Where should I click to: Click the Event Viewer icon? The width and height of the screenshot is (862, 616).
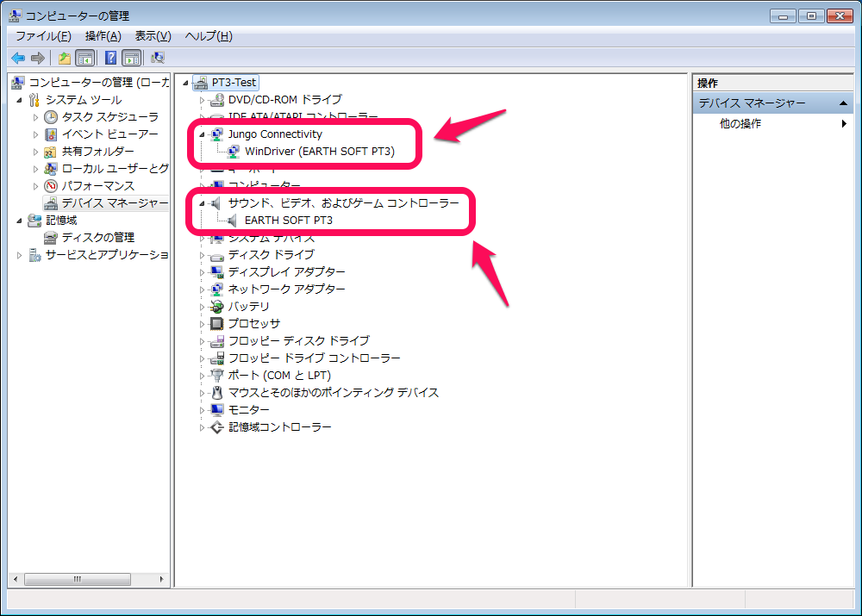(51, 134)
